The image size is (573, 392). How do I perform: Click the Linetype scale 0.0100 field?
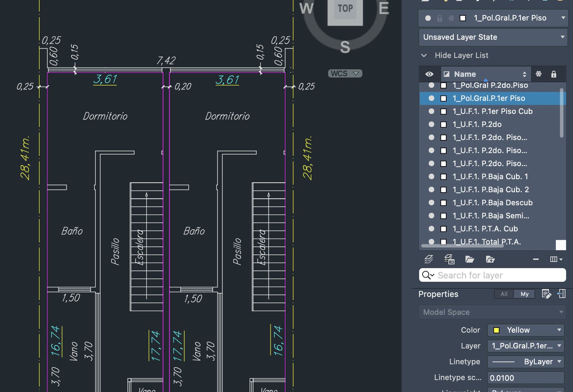coord(526,378)
